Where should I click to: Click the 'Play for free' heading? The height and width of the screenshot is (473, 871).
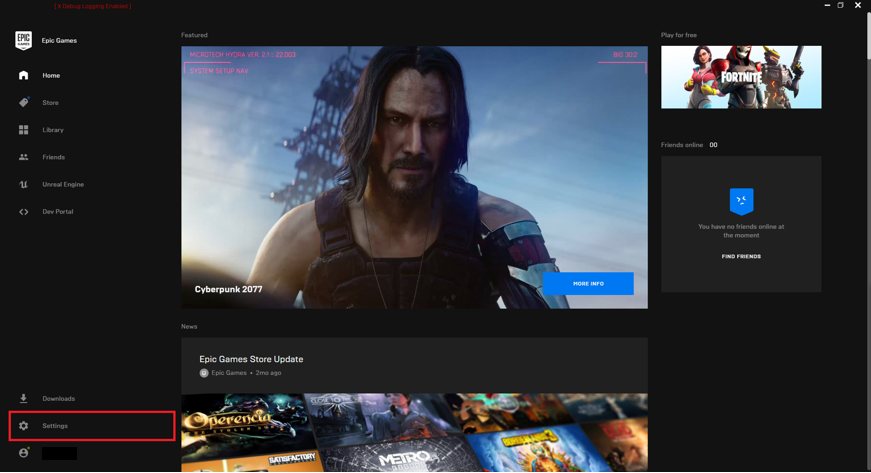tap(679, 35)
